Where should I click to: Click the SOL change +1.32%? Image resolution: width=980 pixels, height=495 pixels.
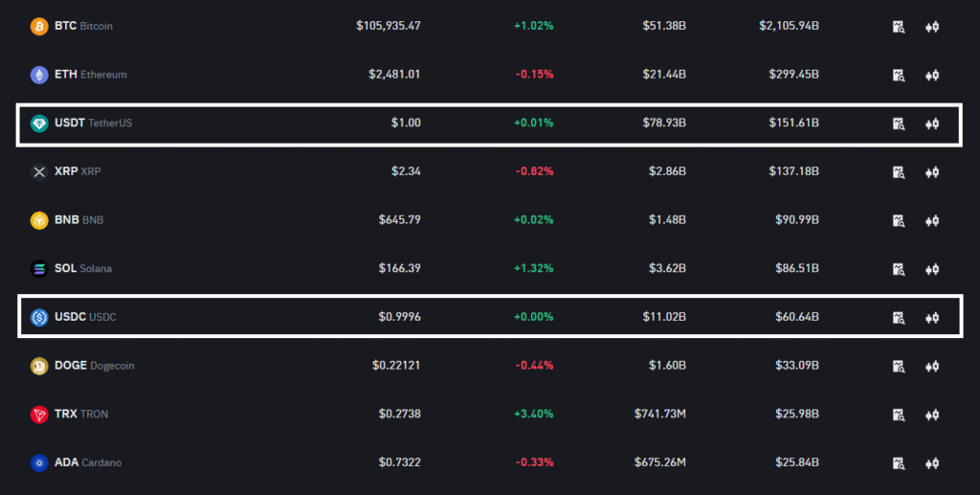pos(533,269)
